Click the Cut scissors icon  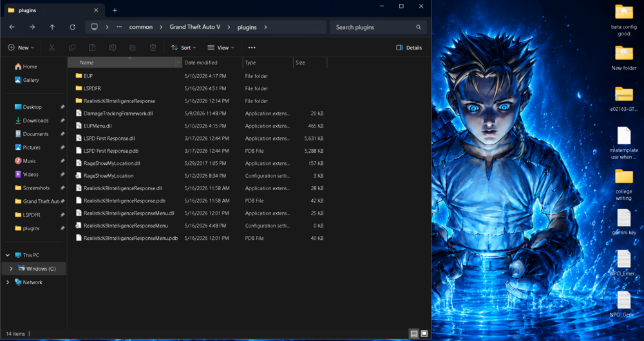click(52, 48)
